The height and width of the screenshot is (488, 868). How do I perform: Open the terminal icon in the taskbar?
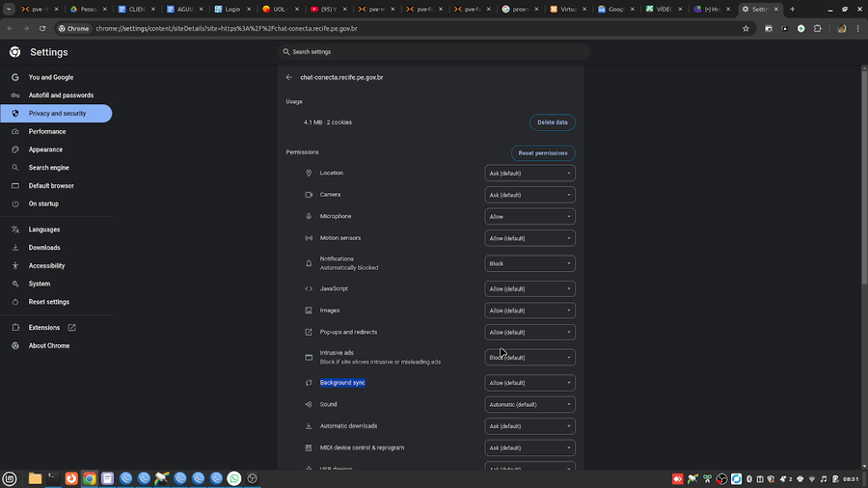pos(53,478)
